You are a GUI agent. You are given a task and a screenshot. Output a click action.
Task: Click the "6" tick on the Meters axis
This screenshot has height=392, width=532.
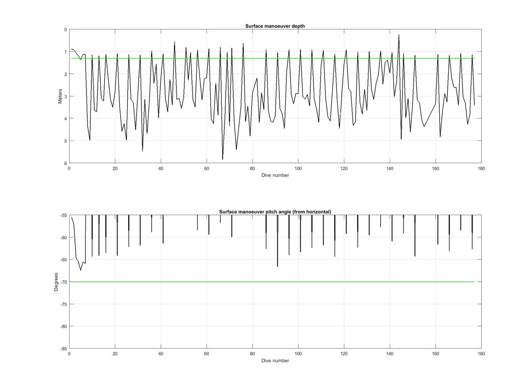[x=66, y=163]
